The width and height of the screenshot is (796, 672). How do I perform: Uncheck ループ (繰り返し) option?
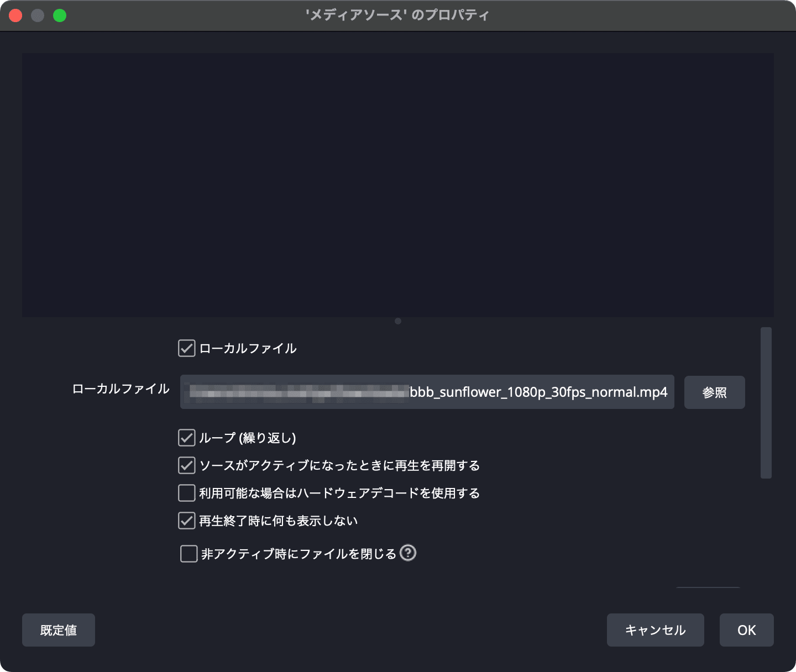point(187,438)
